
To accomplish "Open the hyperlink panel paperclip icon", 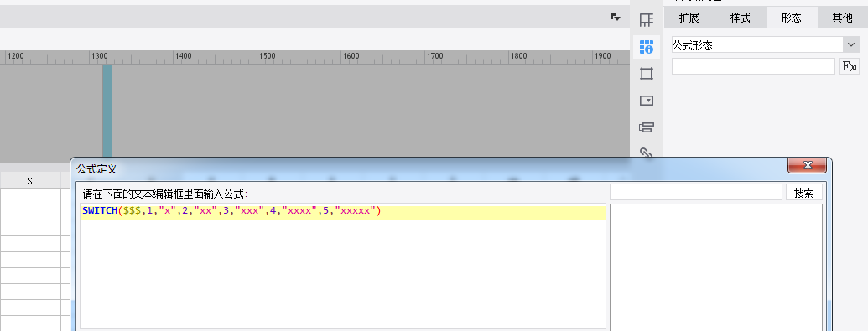I will [x=646, y=152].
